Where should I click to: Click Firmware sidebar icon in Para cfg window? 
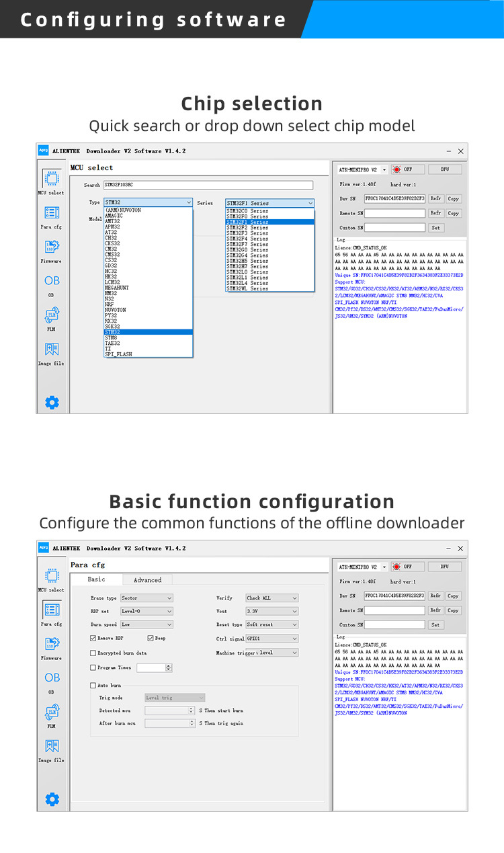click(x=52, y=644)
